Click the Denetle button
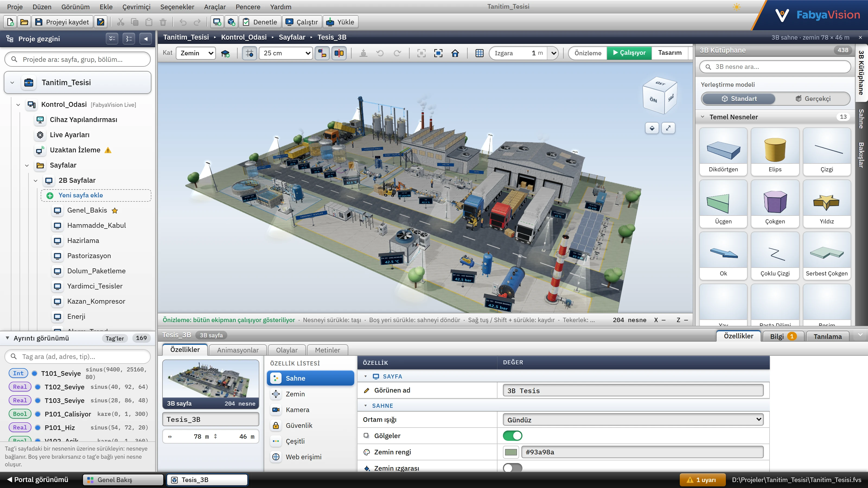Viewport: 868px width, 488px height. coord(260,22)
